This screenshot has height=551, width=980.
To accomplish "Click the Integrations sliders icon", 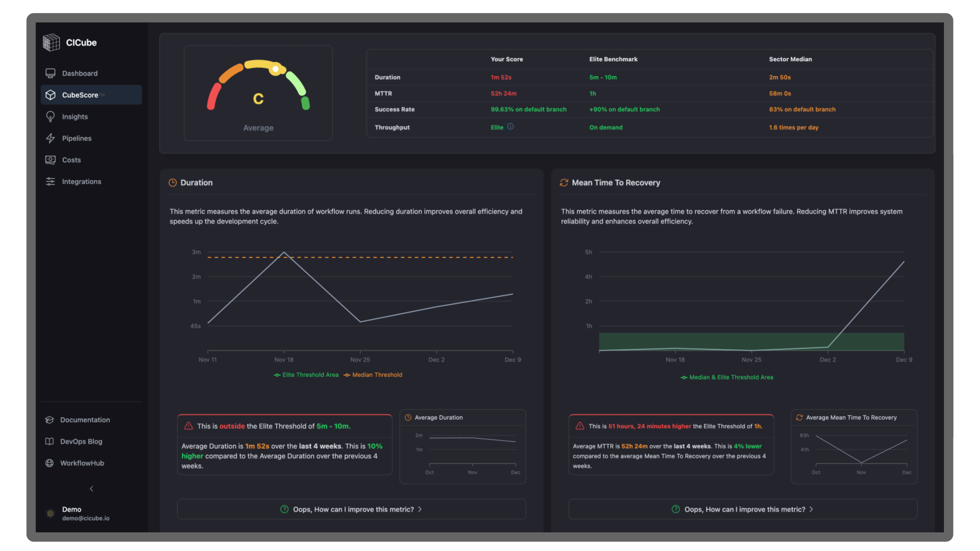I will (x=50, y=181).
